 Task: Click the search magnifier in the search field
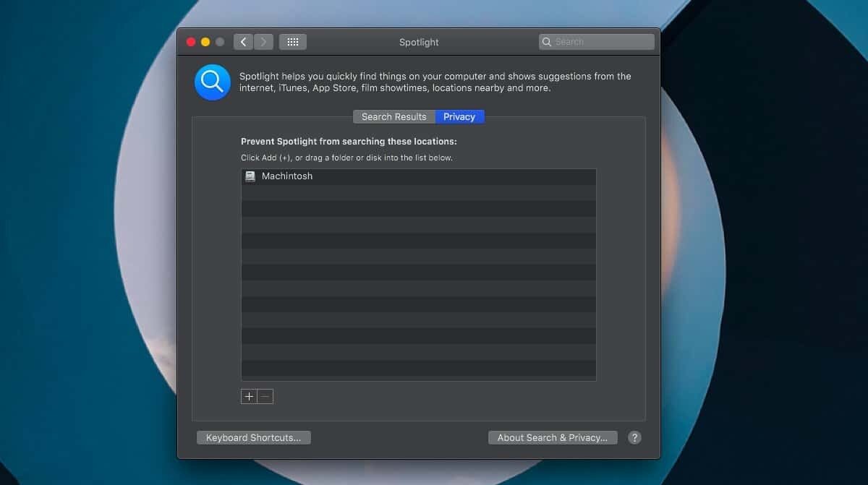[x=546, y=41]
